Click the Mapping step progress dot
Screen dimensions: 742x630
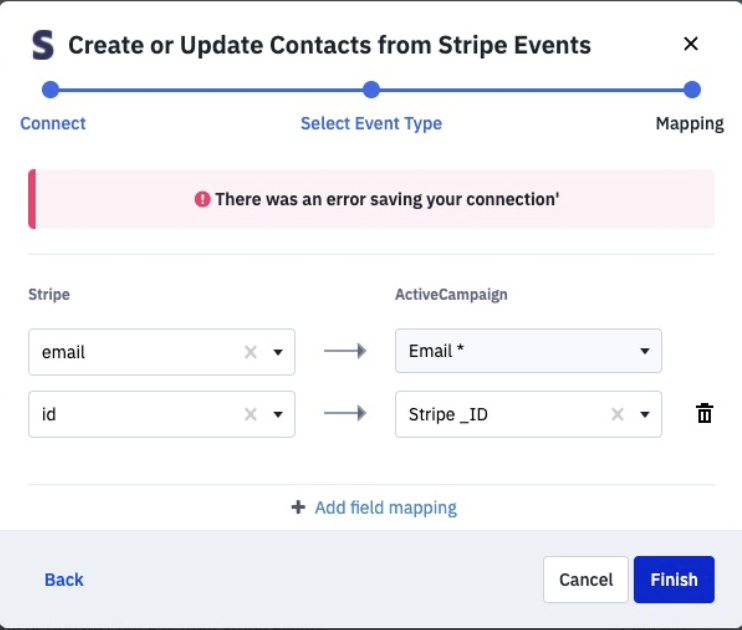691,90
